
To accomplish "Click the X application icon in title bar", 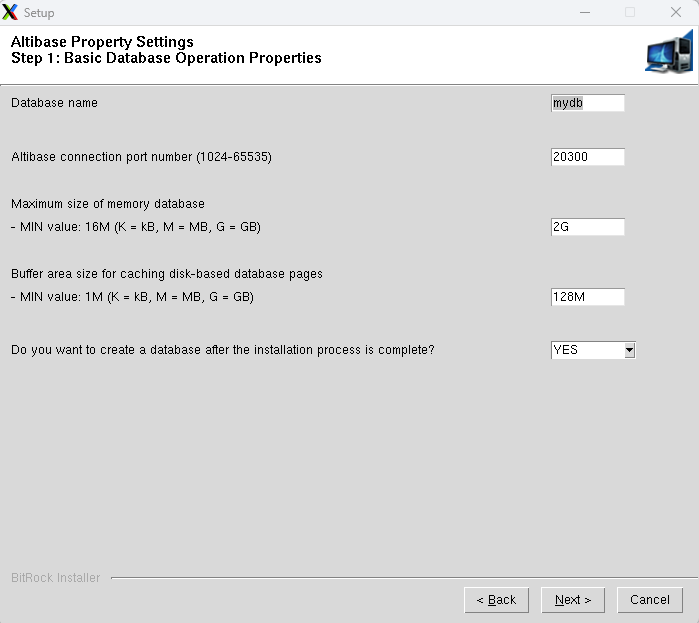I will point(11,13).
